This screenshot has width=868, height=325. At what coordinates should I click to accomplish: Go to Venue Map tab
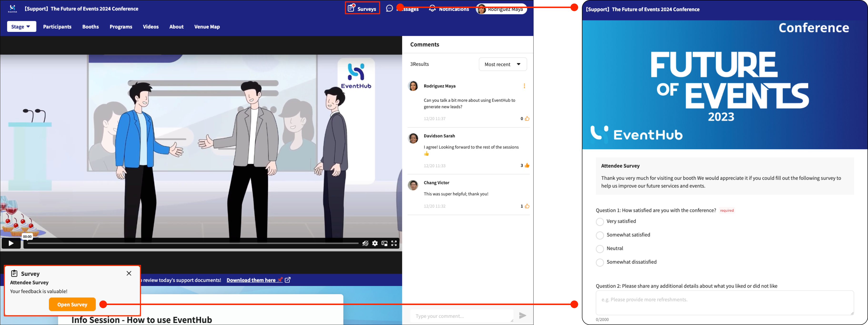coord(207,27)
